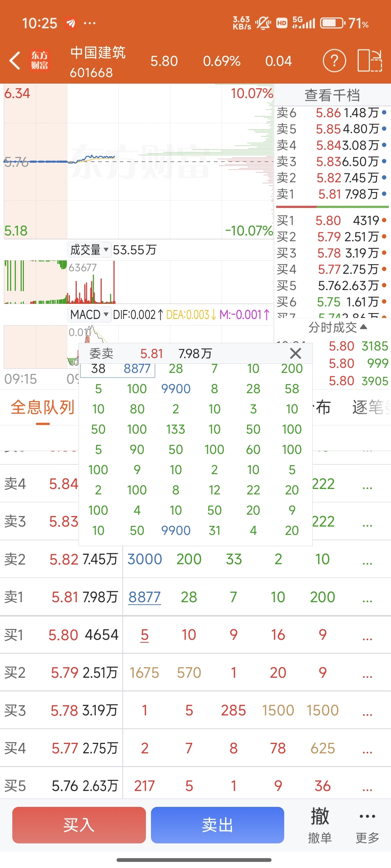This screenshot has height=868, width=391.
Task: Select 卖2 price 5.82 in queue list
Action: click(64, 559)
